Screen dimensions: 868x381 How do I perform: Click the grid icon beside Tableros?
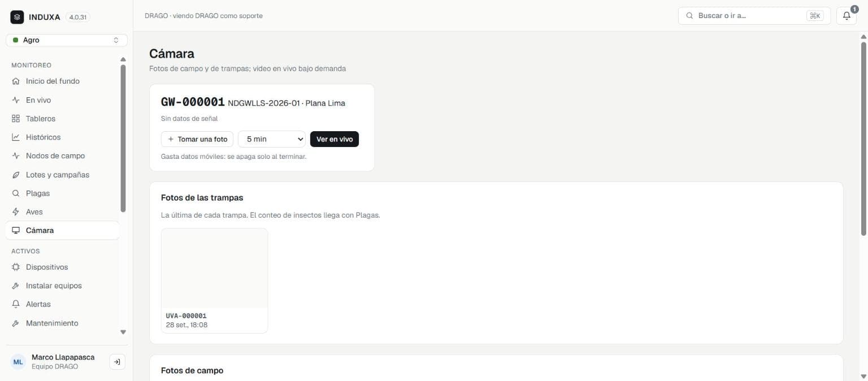(16, 119)
